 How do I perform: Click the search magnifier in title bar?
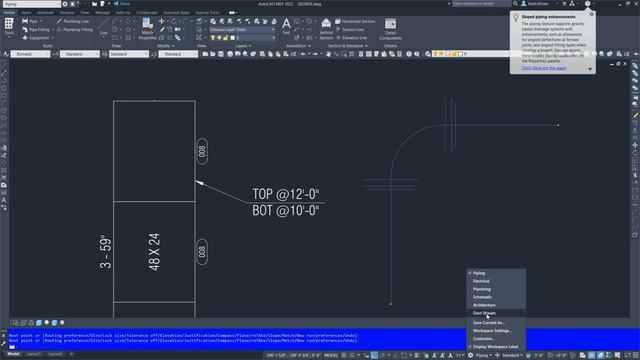click(x=515, y=4)
